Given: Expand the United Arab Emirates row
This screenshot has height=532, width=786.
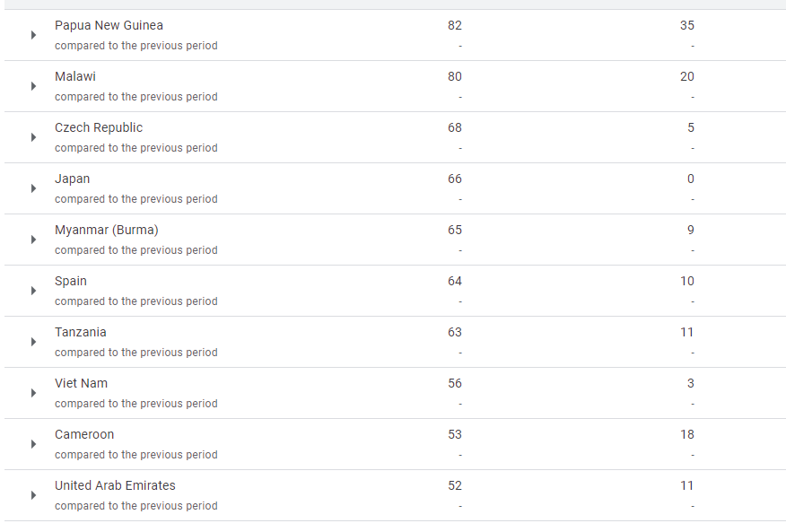Looking at the screenshot, I should point(33,495).
